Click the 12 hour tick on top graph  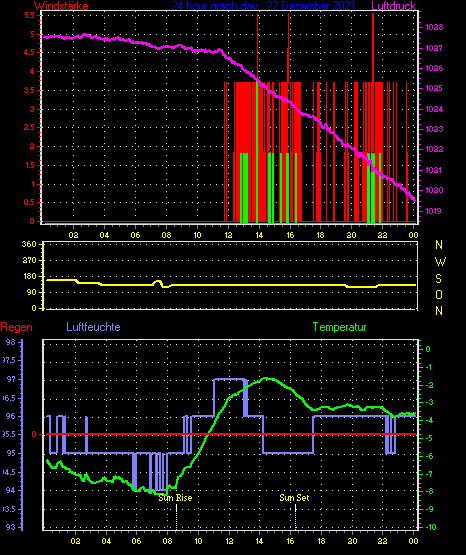[228, 235]
